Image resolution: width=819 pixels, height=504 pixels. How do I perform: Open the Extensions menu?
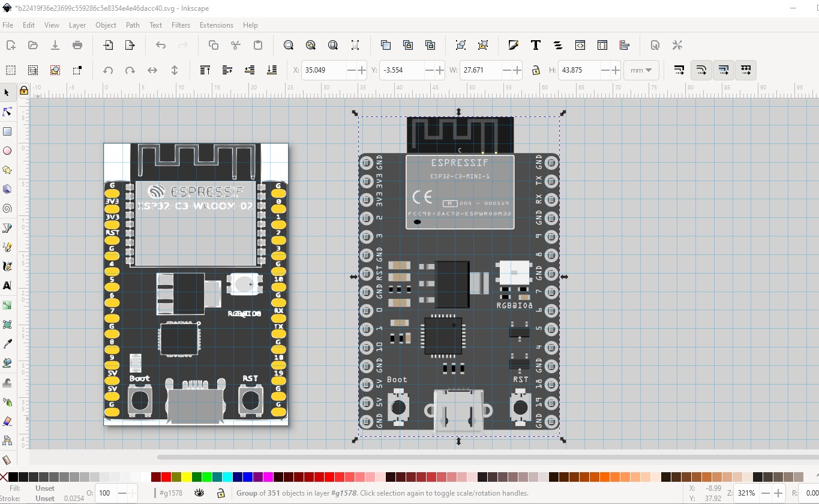coord(217,25)
